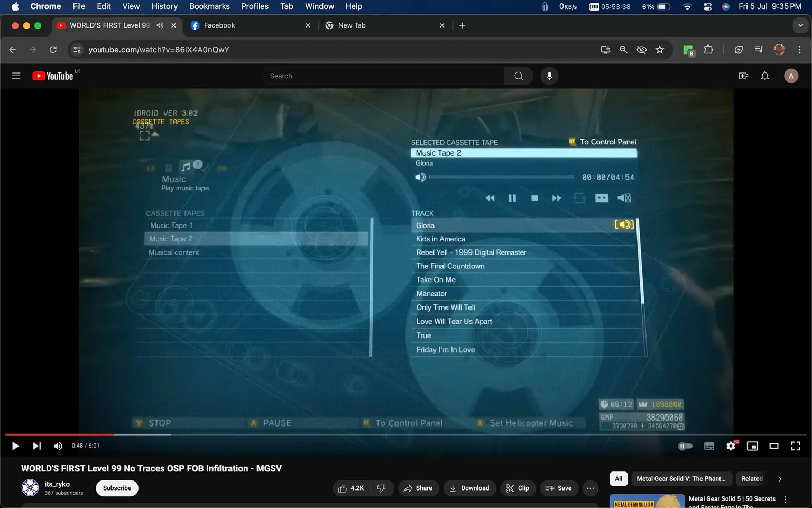Toggle autoplay off in the player
Viewport: 812px width, 508px height.
click(685, 446)
